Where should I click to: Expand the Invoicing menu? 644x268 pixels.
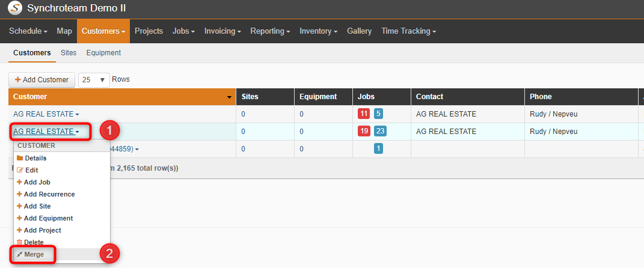point(222,31)
